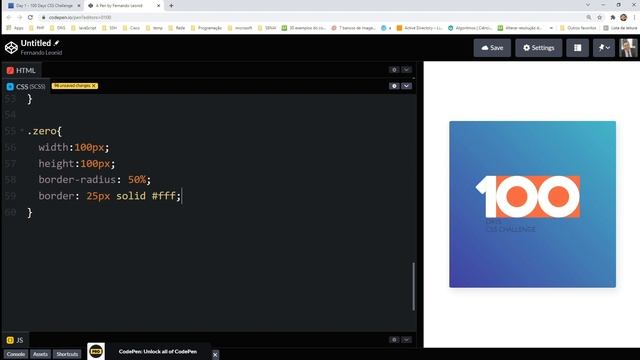This screenshot has width=640, height=360.
Task: Open Chrome three-dot menu
Action: tap(634, 17)
